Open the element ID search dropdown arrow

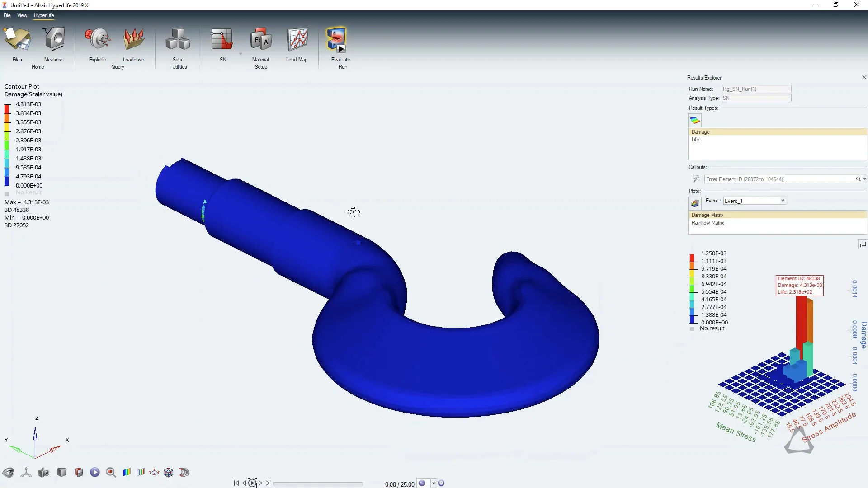pos(864,179)
